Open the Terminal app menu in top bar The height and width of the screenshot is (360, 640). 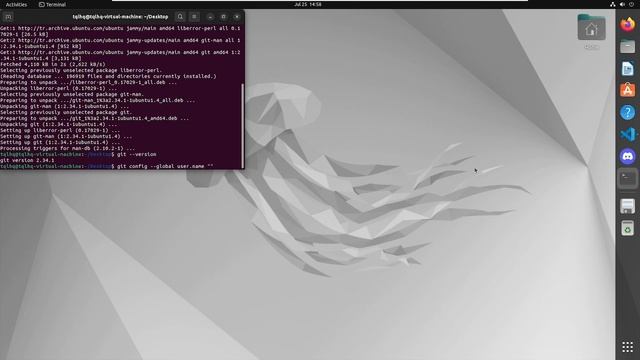coord(52,4)
